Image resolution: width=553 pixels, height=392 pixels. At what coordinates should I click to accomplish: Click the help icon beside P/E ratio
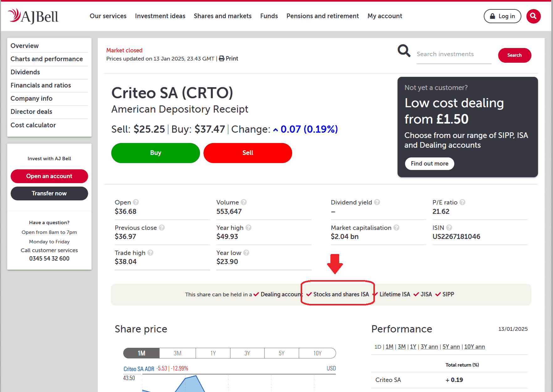tap(462, 202)
